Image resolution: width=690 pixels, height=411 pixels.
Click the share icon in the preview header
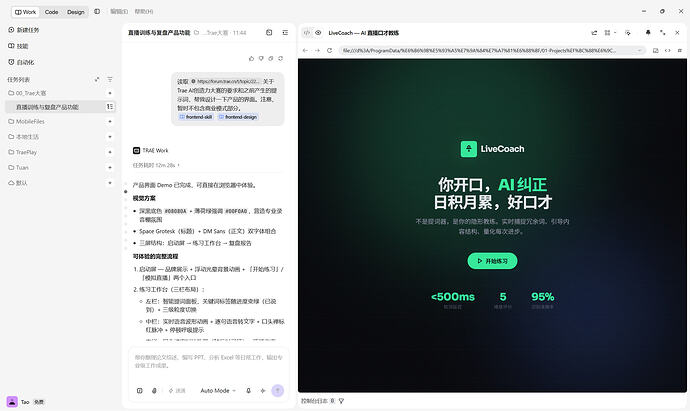tap(594, 33)
